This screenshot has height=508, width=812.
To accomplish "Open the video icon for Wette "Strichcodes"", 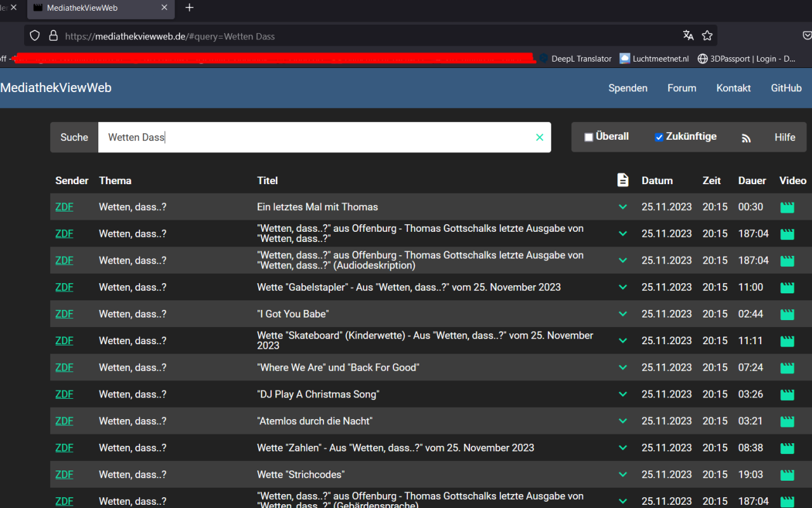I will [787, 474].
